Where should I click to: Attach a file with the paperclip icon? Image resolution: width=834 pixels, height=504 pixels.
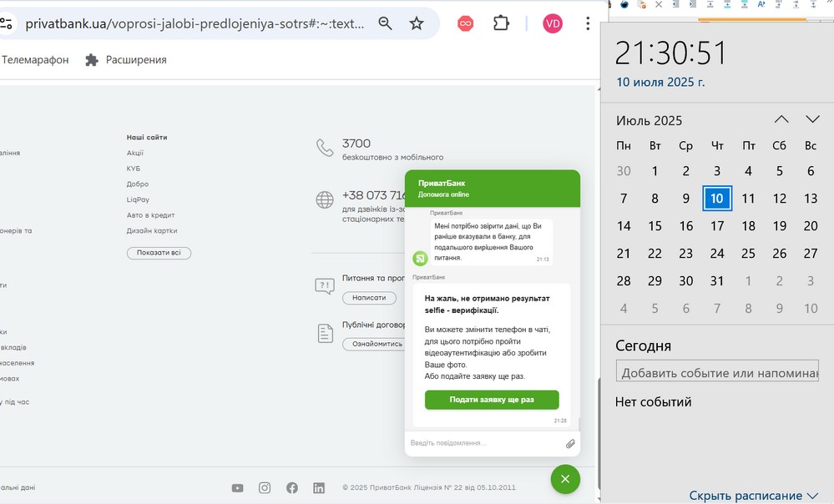point(570,443)
